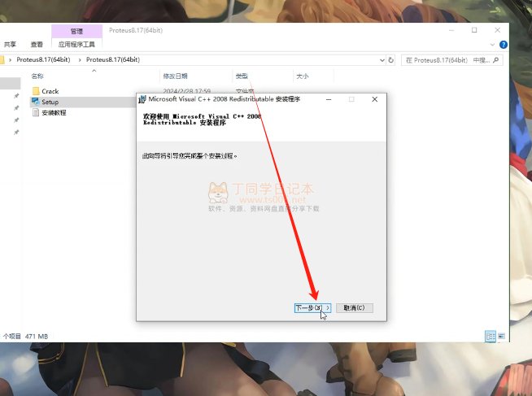Open Explorer help icon
The image size is (532, 396).
click(504, 45)
